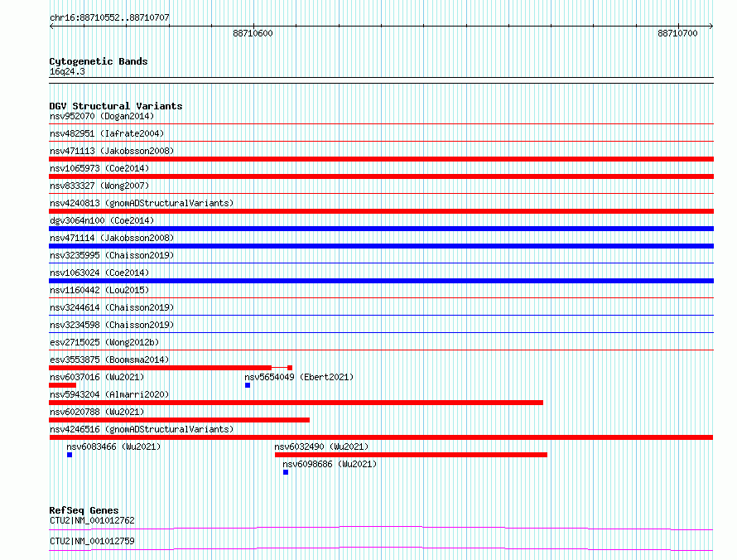This screenshot has width=737, height=560.
Task: Click the Cytogenetic Bands track title
Action: [99, 61]
